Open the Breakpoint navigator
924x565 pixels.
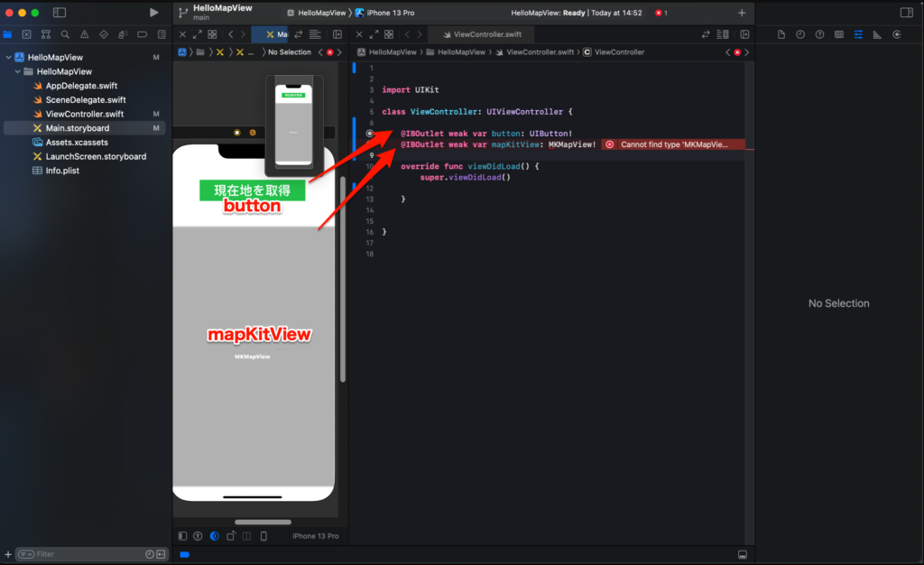(141, 33)
